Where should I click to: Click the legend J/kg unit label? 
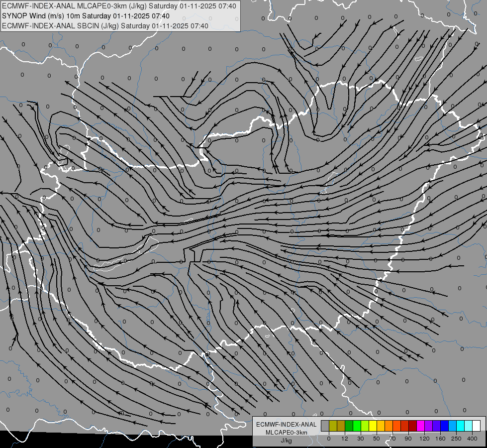coord(286,441)
